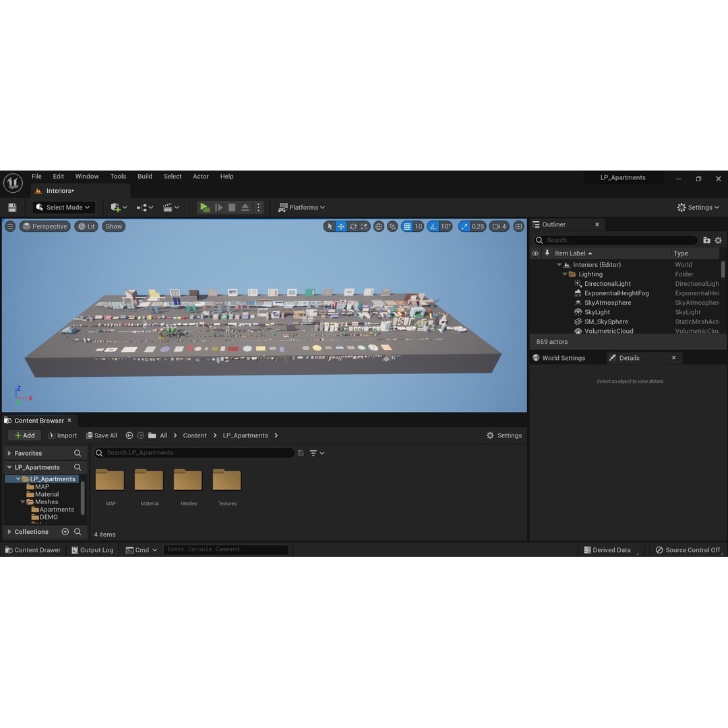Open the viewport Show menu
728x728 pixels.
[x=114, y=226]
